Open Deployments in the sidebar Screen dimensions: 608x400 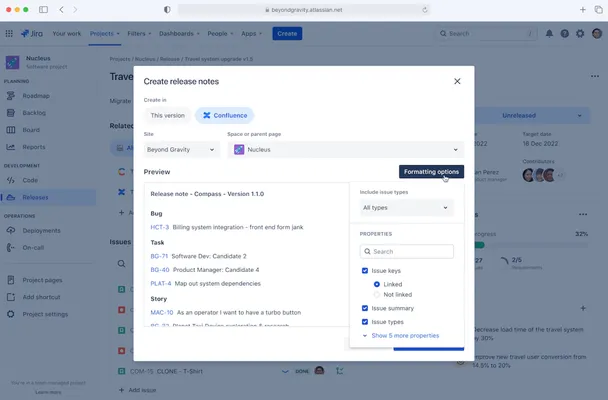pyautogui.click(x=41, y=231)
